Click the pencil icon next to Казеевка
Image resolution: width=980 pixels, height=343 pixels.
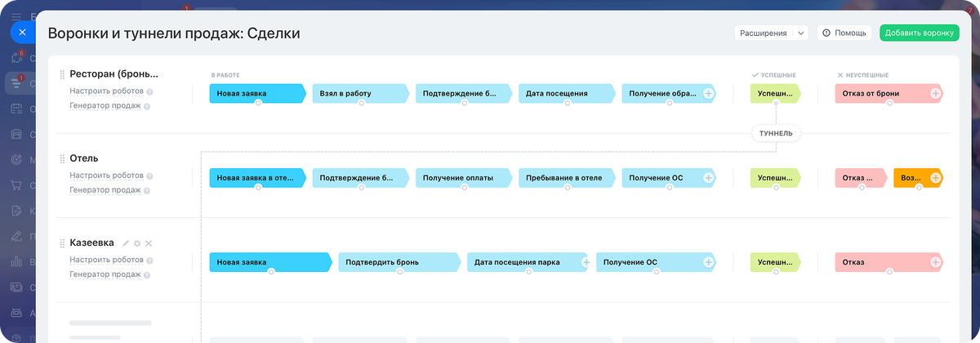pos(126,243)
